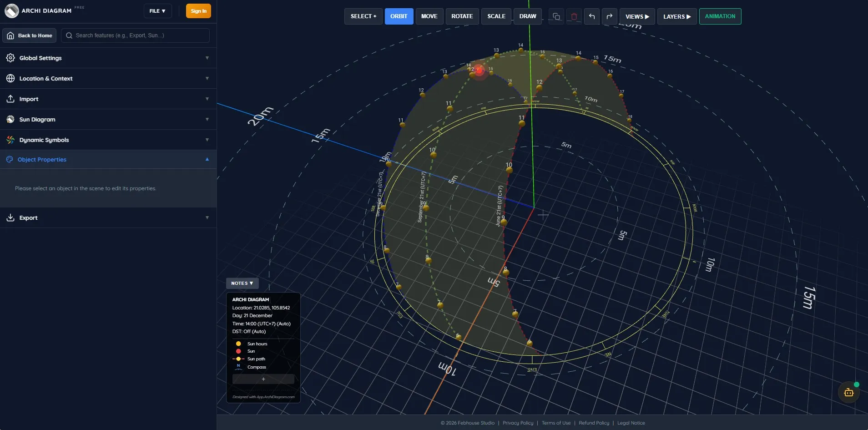Activate the SCALE tool
Image resolution: width=868 pixels, height=430 pixels.
click(x=496, y=16)
